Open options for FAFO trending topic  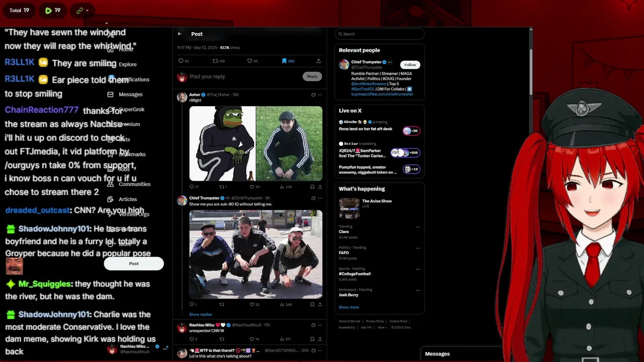click(x=418, y=248)
